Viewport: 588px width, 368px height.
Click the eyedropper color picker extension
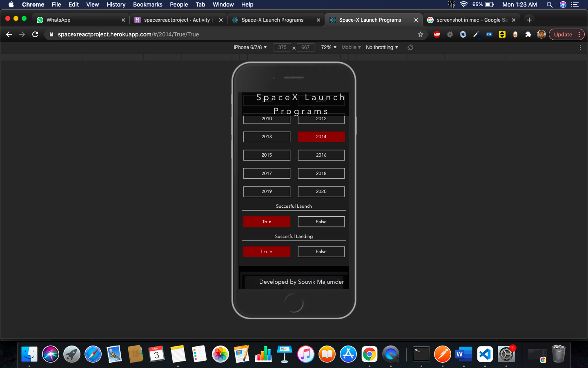tap(476, 34)
